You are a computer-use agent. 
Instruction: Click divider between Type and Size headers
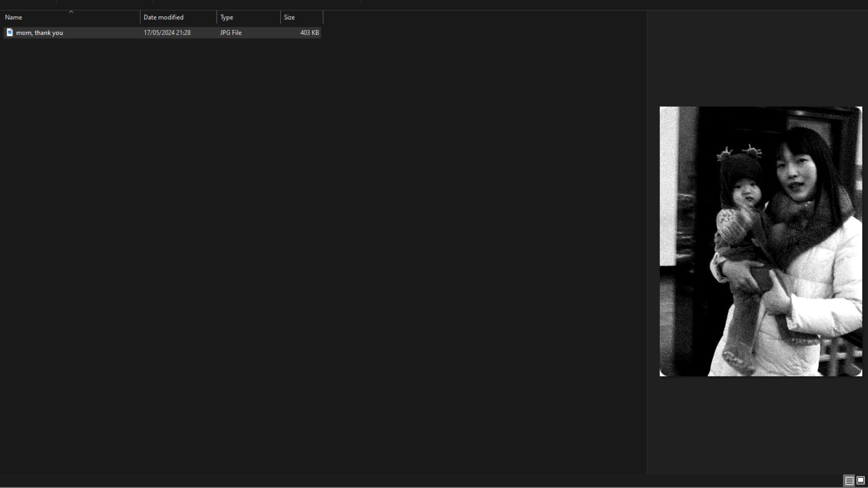tap(280, 18)
